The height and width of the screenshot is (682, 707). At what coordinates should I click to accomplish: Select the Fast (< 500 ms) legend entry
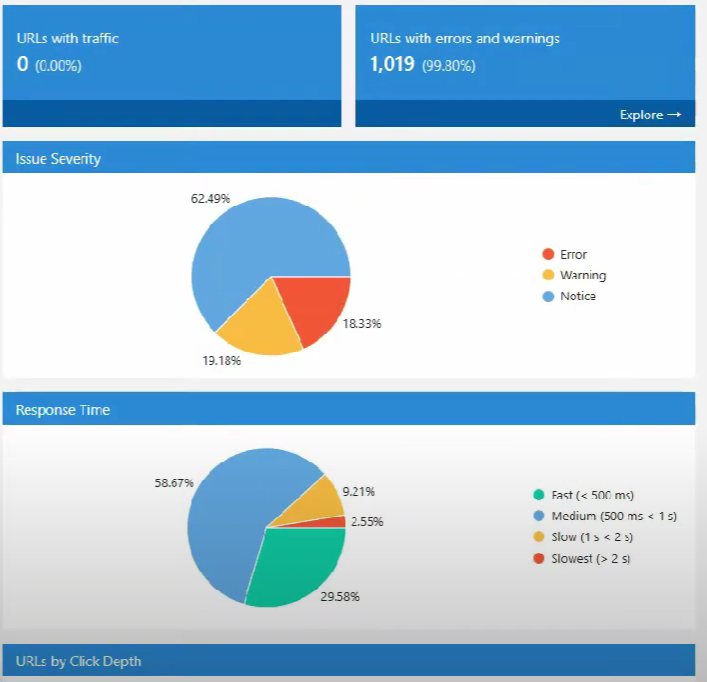(592, 495)
